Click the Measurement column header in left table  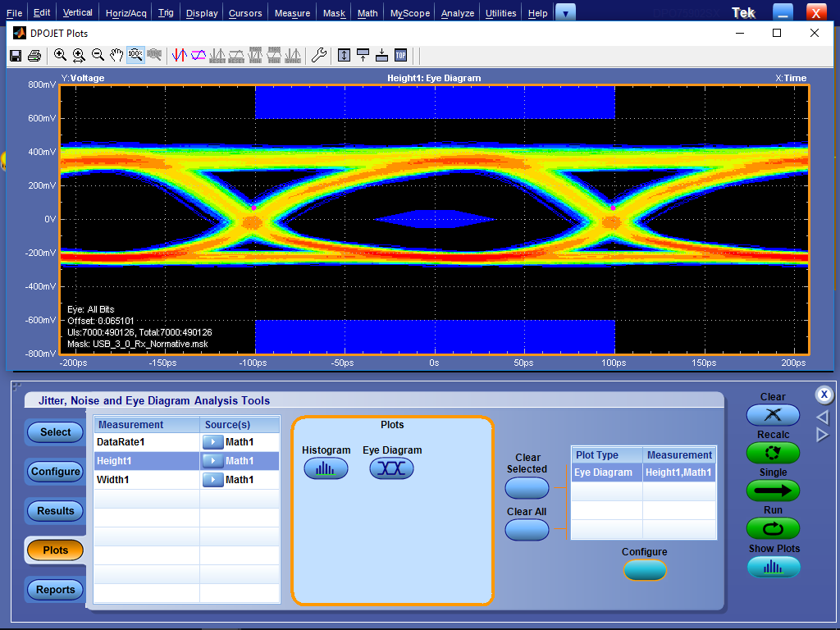pos(147,424)
